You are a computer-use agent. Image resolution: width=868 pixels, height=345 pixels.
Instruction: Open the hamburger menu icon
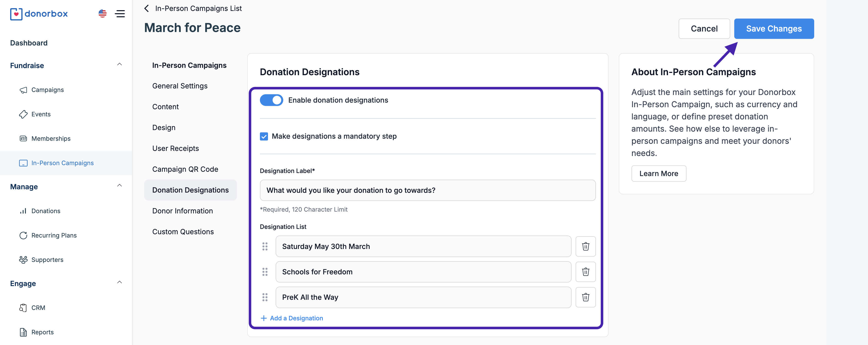pos(120,14)
